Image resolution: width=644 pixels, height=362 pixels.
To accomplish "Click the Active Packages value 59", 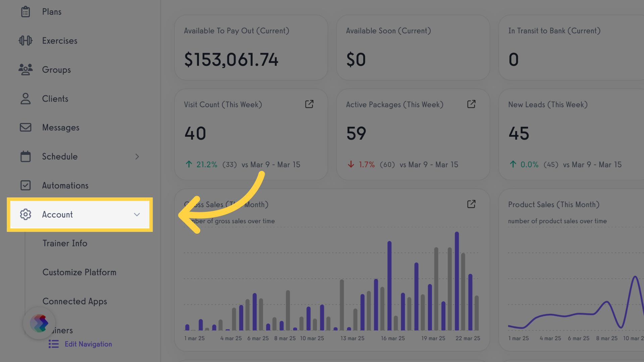I will tap(356, 133).
